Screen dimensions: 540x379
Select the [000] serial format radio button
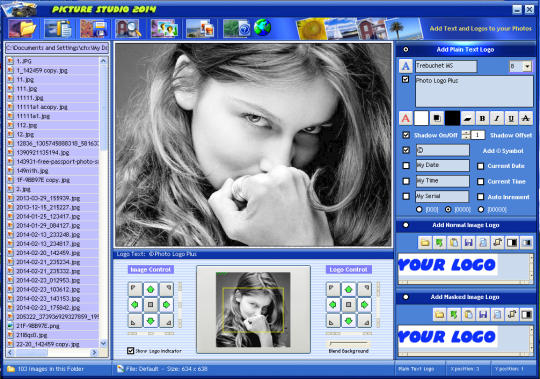tap(419, 209)
